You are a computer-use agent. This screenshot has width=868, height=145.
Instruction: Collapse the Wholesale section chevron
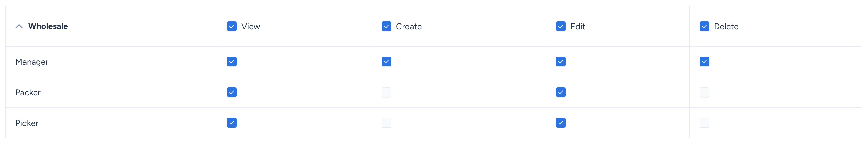19,26
